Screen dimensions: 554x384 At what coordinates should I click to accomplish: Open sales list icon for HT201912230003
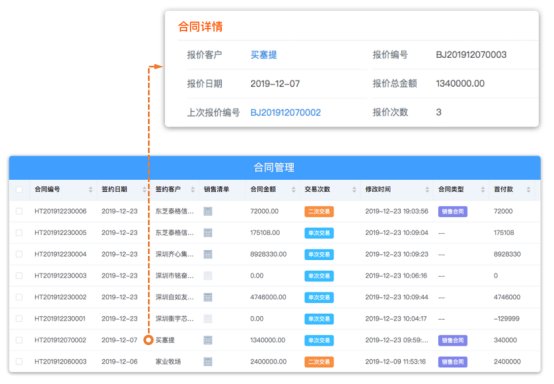tap(208, 276)
